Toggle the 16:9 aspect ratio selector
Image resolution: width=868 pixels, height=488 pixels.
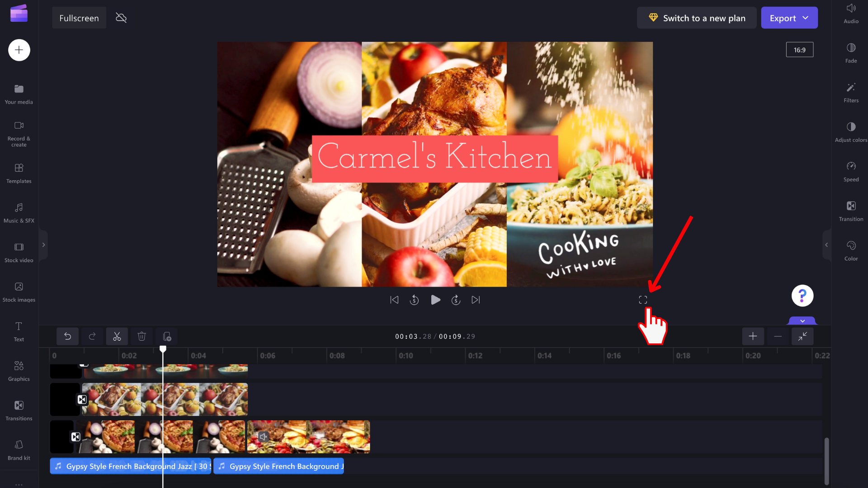[x=799, y=50]
